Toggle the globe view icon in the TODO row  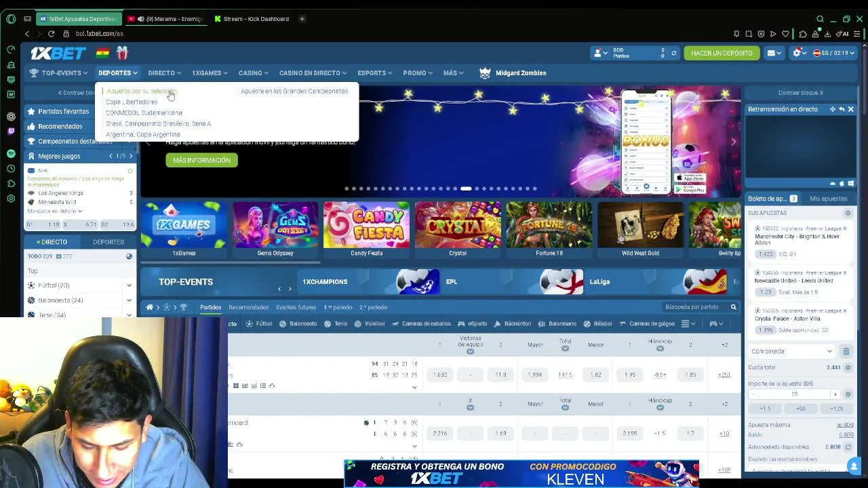click(x=129, y=256)
